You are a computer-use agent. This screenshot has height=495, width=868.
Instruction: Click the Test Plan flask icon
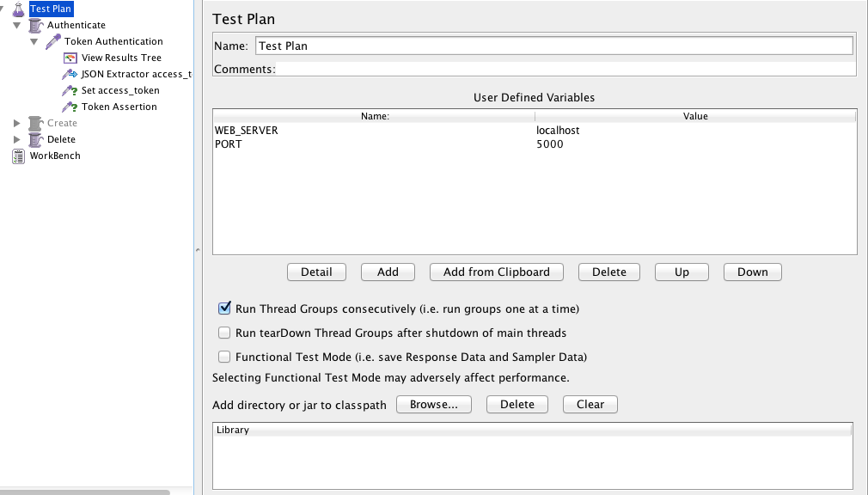18,9
